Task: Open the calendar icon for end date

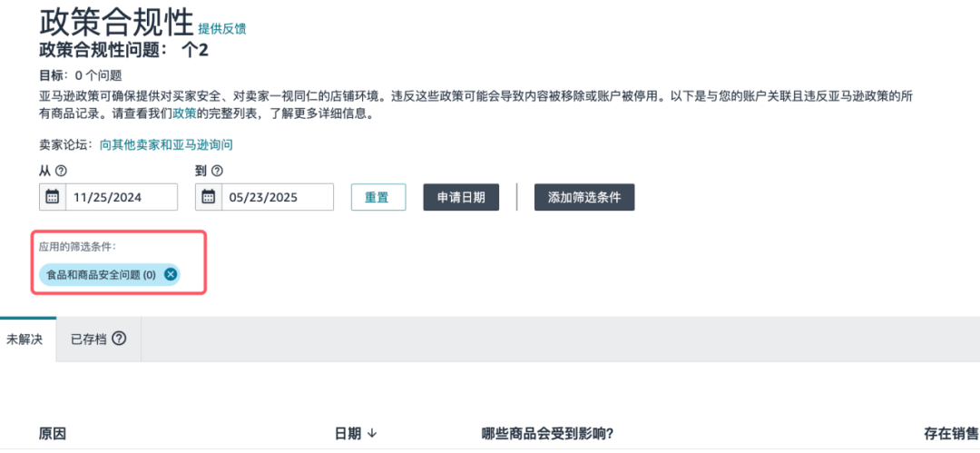Action: tap(209, 197)
